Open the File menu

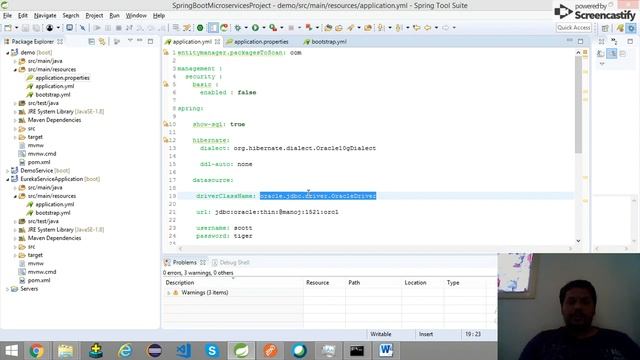coord(7,16)
